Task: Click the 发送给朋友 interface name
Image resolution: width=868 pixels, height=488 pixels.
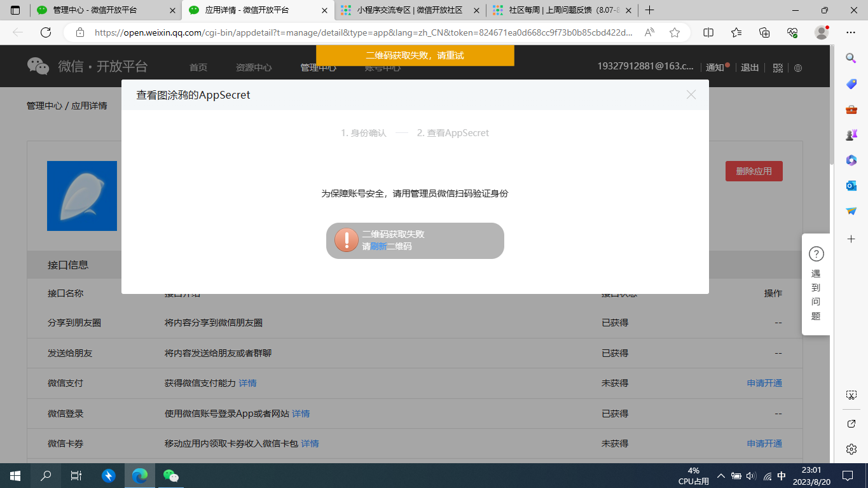Action: pos(70,353)
